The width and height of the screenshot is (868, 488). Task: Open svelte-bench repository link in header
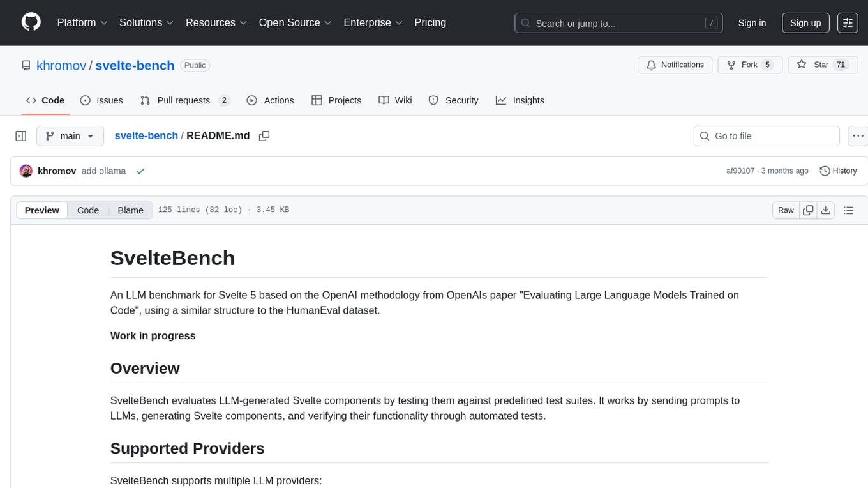point(135,65)
